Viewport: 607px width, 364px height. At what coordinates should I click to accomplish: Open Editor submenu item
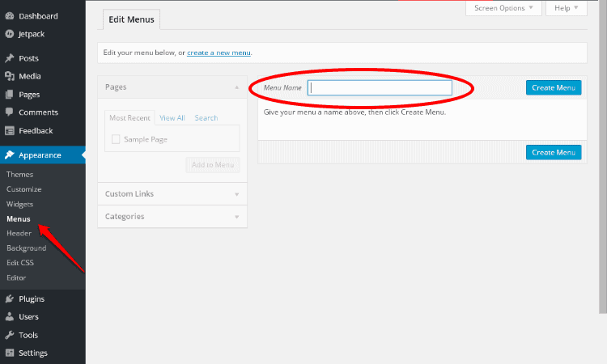click(x=16, y=277)
